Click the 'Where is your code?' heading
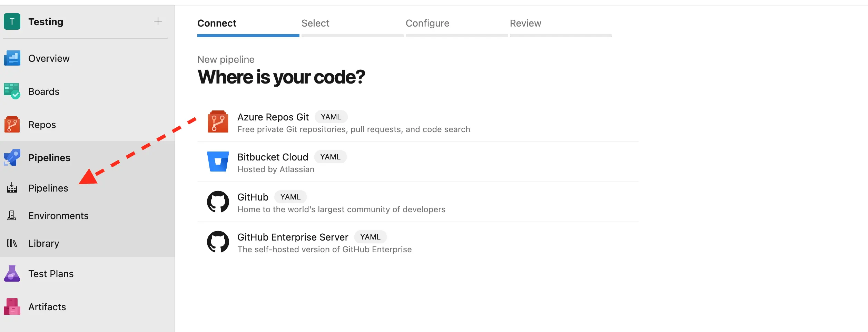 click(x=281, y=77)
